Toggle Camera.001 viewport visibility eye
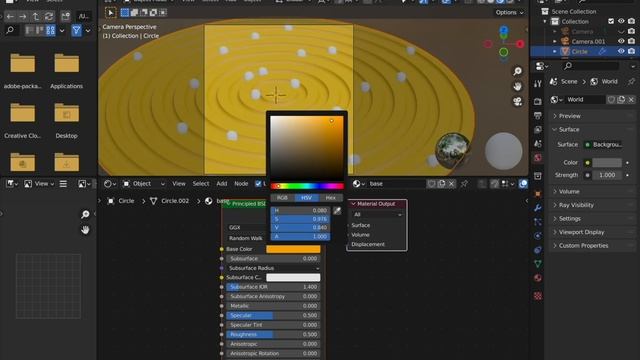The height and width of the screenshot is (360, 640). click(621, 41)
